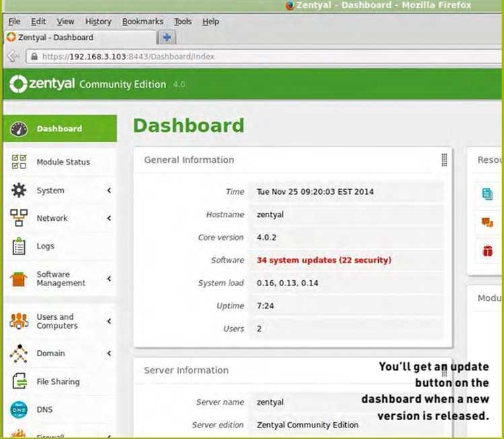Image resolution: width=504 pixels, height=439 pixels.
Task: Open the Edit menu
Action: tap(38, 22)
